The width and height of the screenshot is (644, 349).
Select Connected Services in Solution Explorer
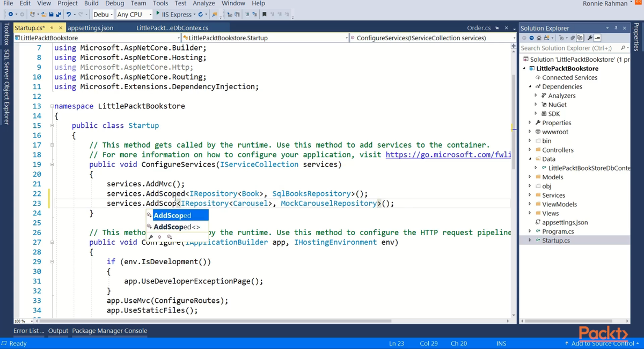pyautogui.click(x=569, y=77)
